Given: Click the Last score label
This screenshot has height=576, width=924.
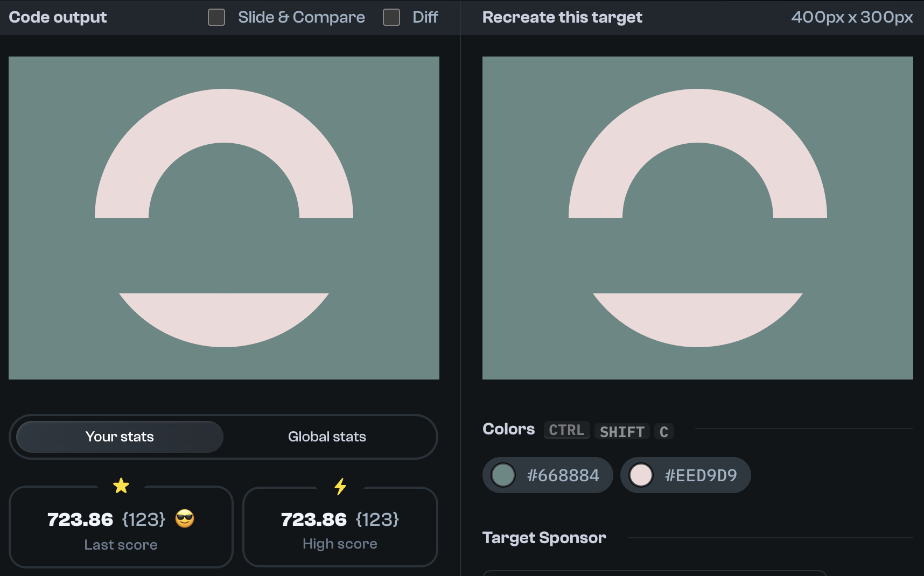Looking at the screenshot, I should (x=121, y=545).
